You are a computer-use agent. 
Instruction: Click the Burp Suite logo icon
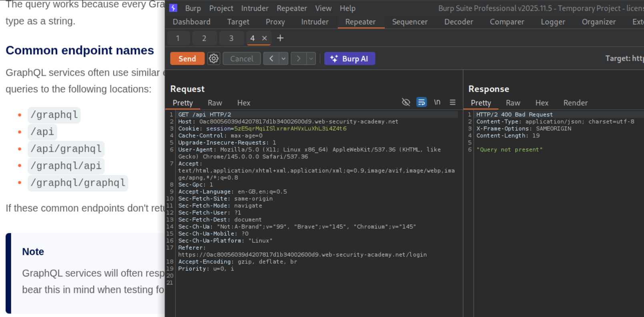(173, 8)
